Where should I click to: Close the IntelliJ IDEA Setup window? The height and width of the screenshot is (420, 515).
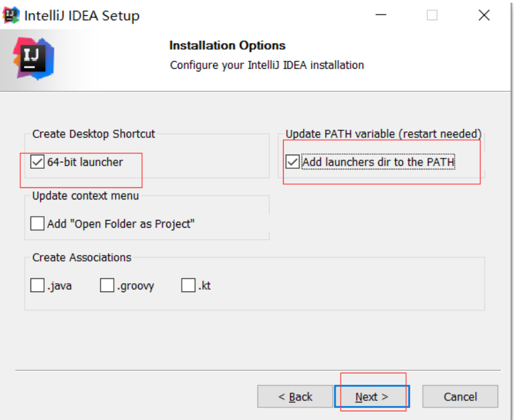[x=484, y=15]
